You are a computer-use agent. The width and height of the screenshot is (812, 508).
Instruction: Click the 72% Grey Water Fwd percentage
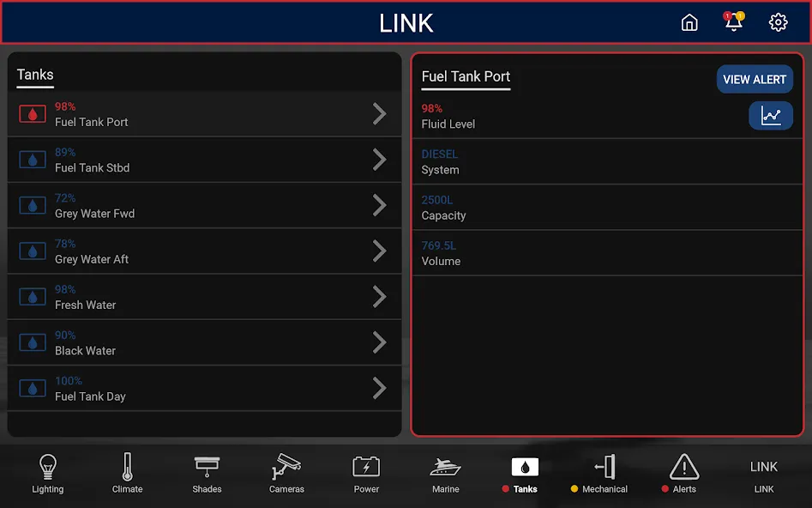click(x=65, y=197)
